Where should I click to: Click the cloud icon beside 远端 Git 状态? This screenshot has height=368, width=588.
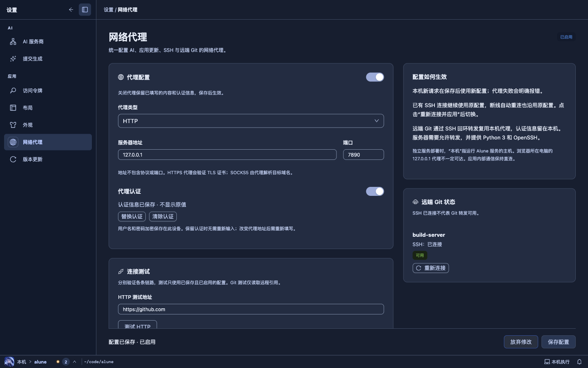click(415, 202)
